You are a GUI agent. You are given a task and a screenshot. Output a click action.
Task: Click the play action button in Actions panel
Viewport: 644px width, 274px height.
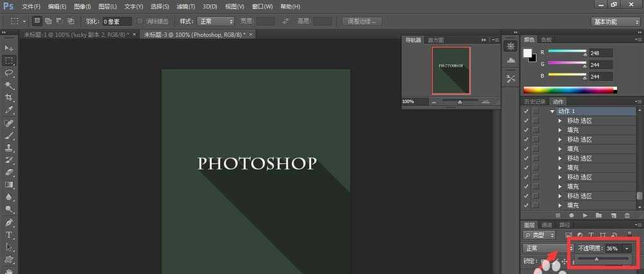point(585,215)
